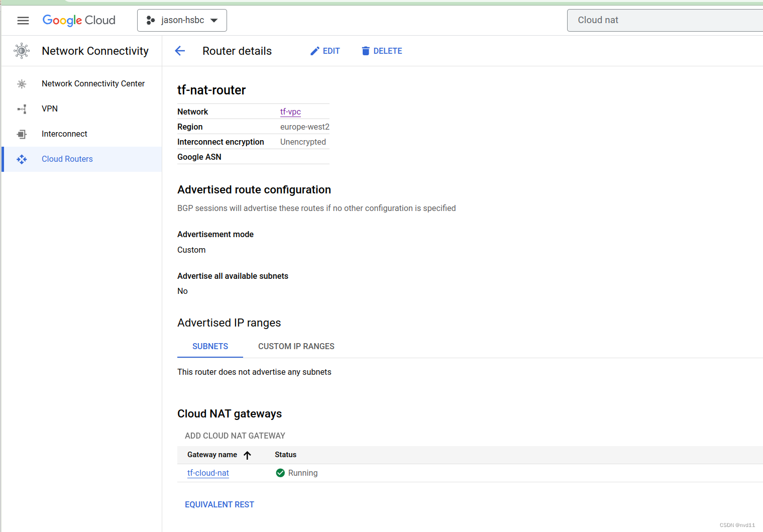The image size is (763, 532).
Task: Open the tf-vpc network link
Action: point(290,112)
